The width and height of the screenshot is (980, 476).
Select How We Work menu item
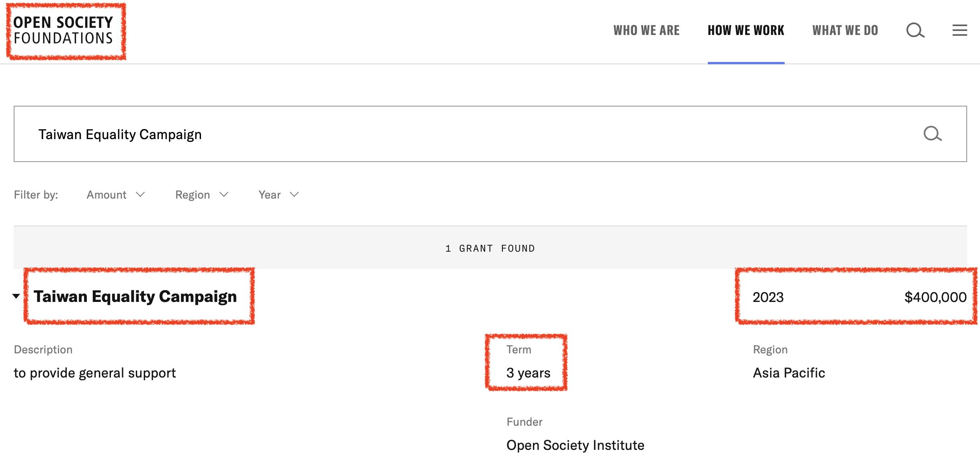(x=746, y=31)
